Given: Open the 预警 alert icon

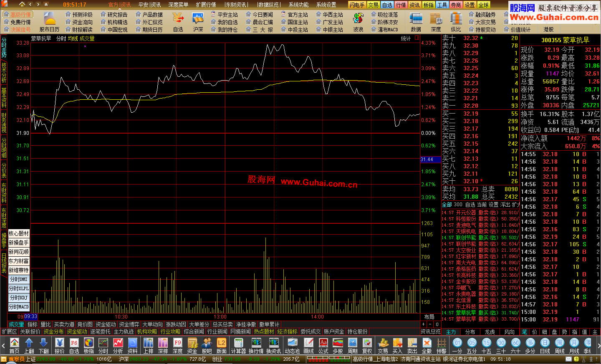Looking at the screenshot, I should 442,346.
